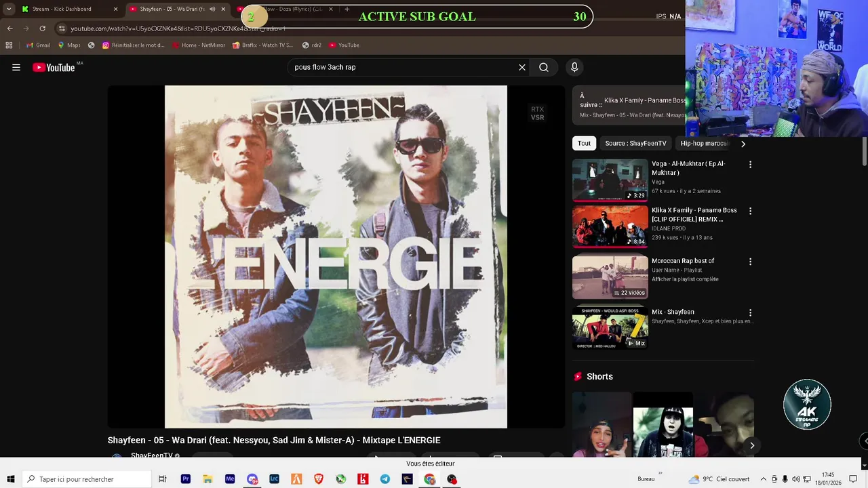Open the volume control in system tray
The image size is (868, 488).
(796, 479)
